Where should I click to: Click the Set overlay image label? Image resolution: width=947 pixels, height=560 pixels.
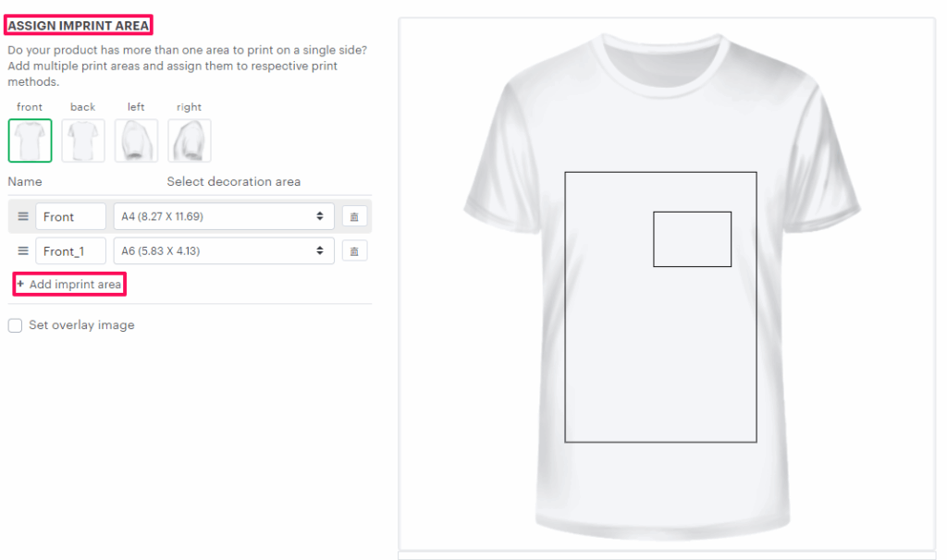coord(81,325)
